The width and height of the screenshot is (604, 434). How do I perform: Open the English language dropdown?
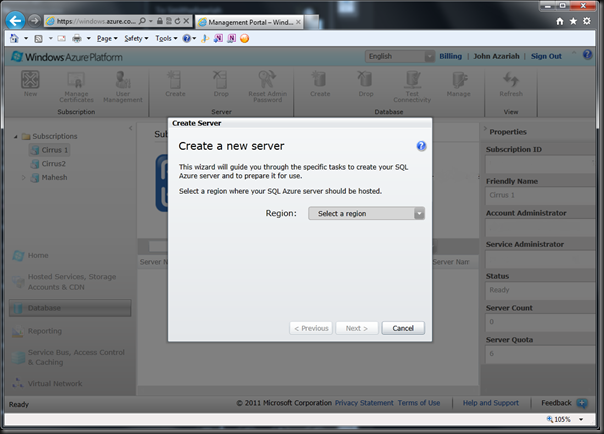tap(399, 56)
